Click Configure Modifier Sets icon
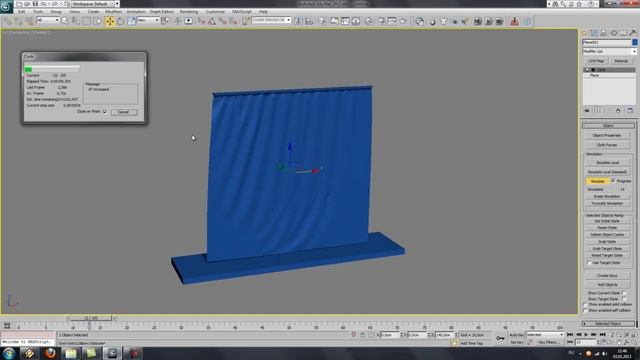 (x=630, y=111)
